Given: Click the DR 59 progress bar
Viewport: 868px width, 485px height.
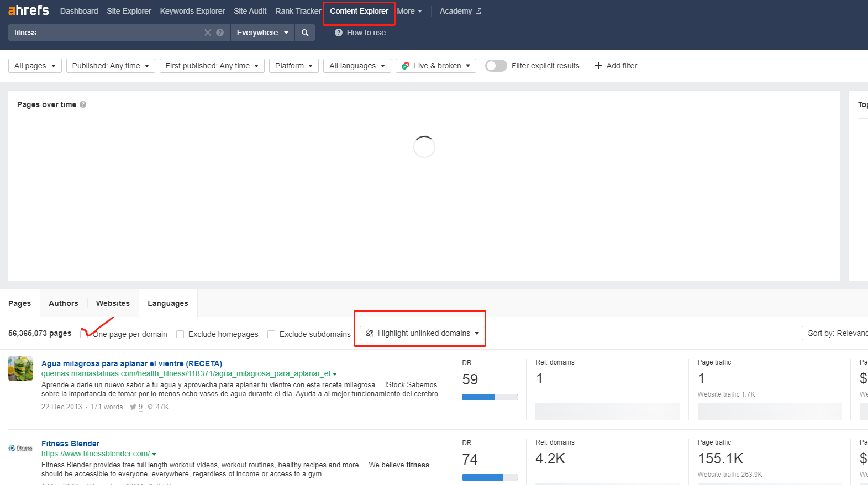Looking at the screenshot, I should [490, 397].
